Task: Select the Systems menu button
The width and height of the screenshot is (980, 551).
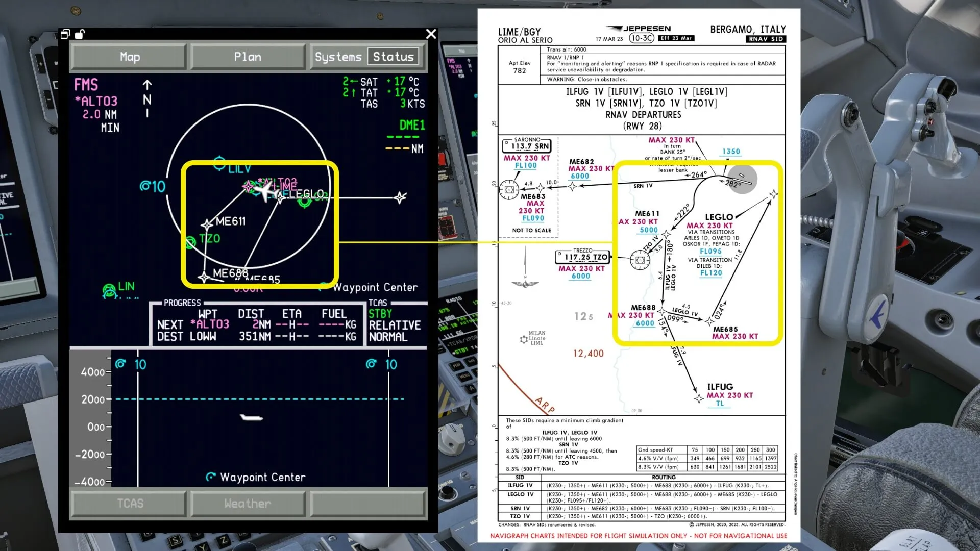Action: pyautogui.click(x=338, y=57)
